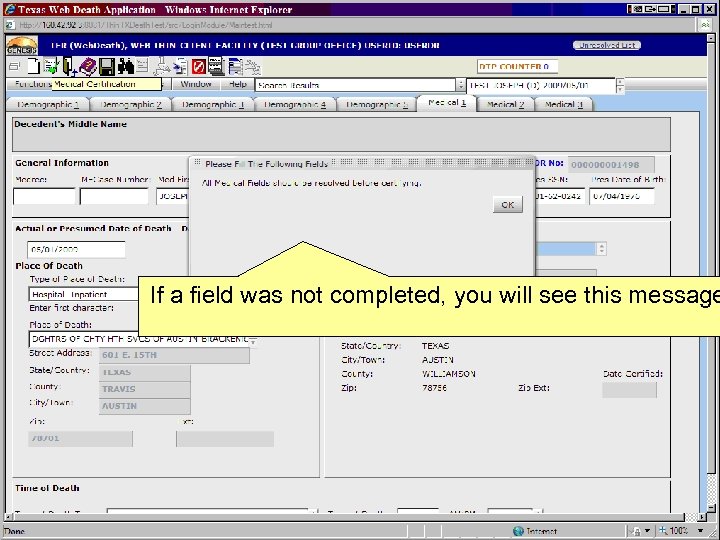Switch to the Demographic 4 tab
The width and height of the screenshot is (720, 540).
click(x=295, y=105)
